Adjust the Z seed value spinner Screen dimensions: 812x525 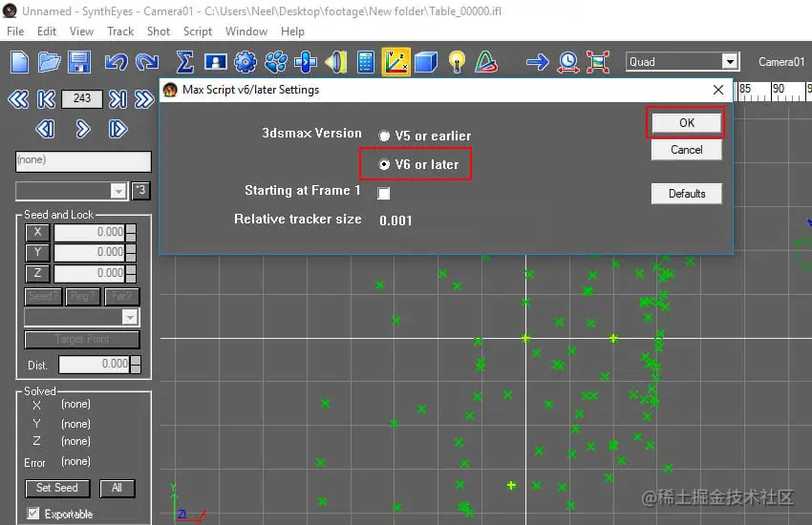[x=131, y=273]
